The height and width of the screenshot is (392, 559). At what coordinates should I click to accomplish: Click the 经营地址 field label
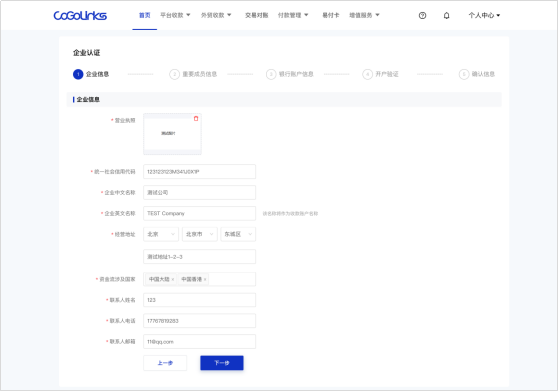125,234
